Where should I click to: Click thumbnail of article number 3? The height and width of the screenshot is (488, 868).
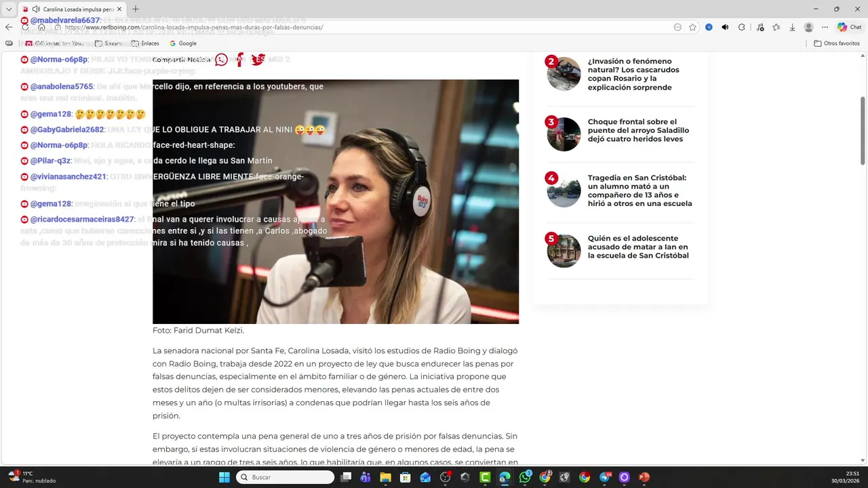coord(564,134)
